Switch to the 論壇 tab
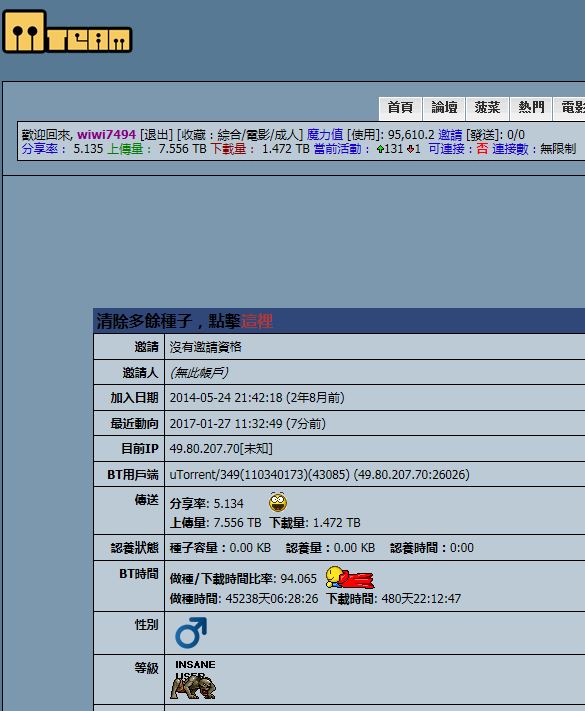Screen dimensions: 585x711 pos(444,108)
